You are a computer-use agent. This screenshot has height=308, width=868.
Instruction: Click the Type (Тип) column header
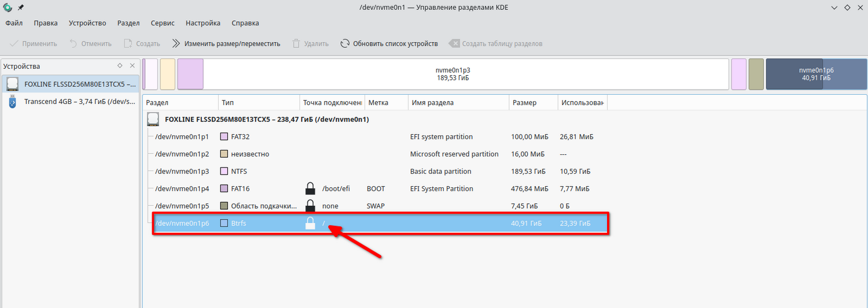pyautogui.click(x=227, y=103)
